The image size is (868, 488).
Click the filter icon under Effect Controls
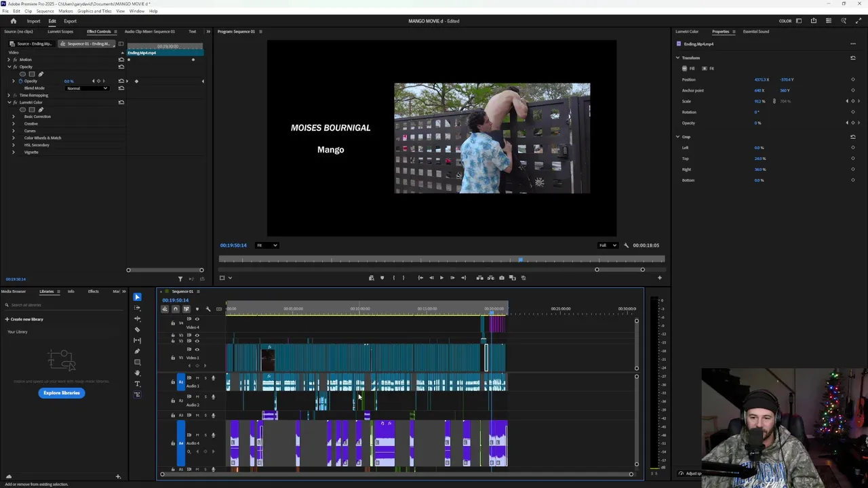180,279
